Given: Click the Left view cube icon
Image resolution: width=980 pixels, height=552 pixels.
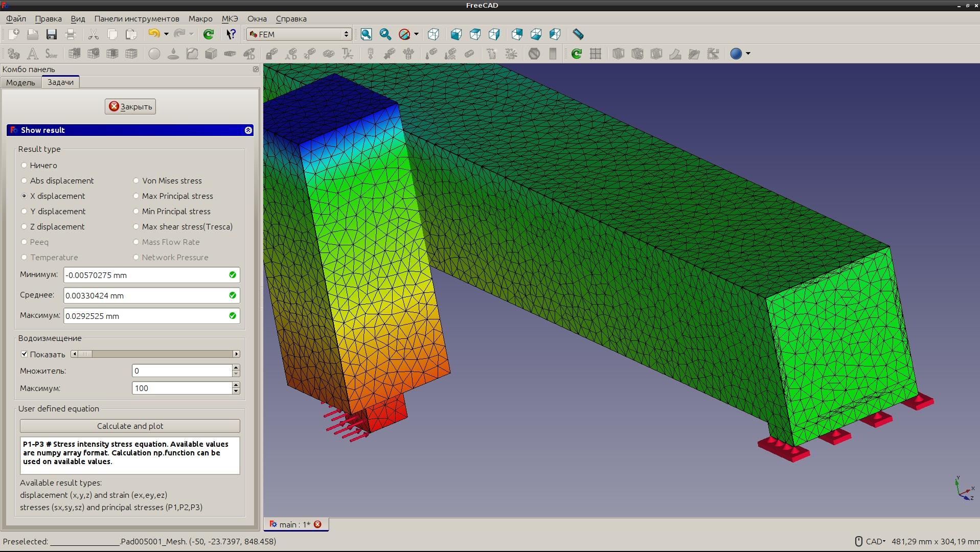Looking at the screenshot, I should (x=555, y=34).
